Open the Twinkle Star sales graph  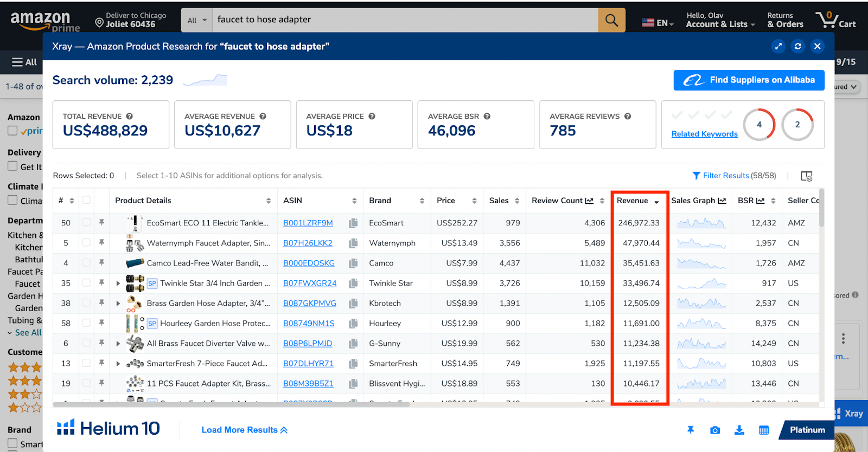[701, 283]
